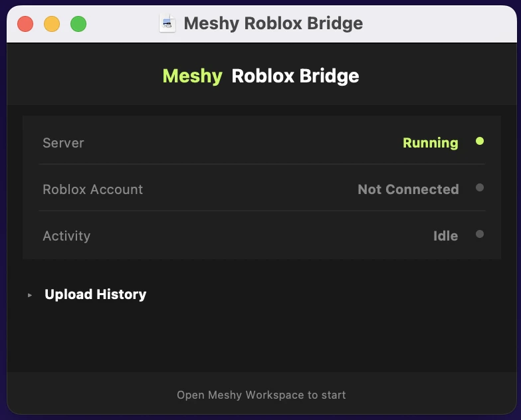Image resolution: width=521 pixels, height=420 pixels.
Task: Click the document icon in the title bar
Action: point(167,24)
